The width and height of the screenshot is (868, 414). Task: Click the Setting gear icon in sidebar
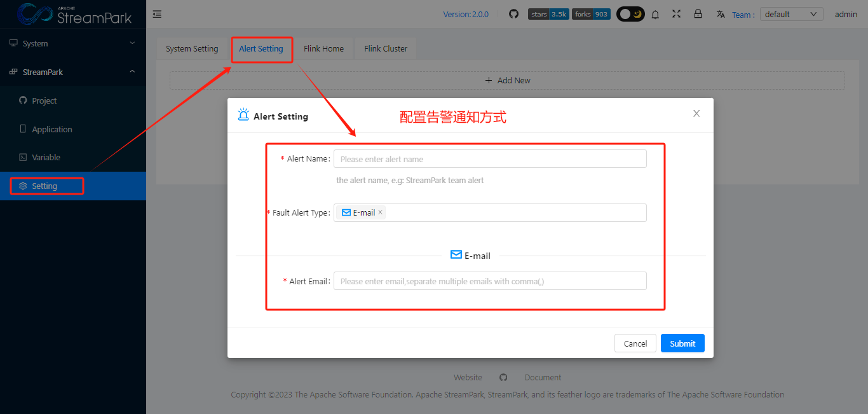pyautogui.click(x=23, y=186)
